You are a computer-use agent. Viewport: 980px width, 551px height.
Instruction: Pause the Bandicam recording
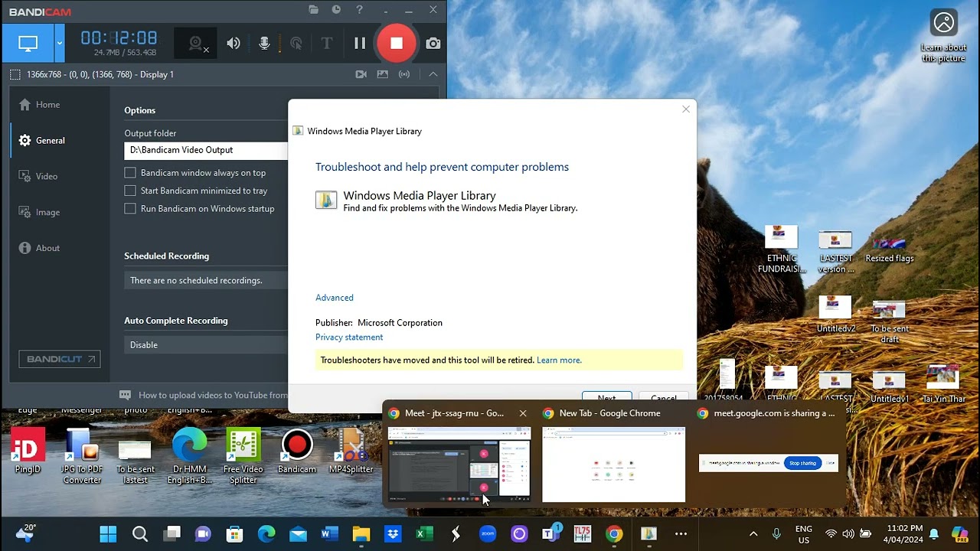pyautogui.click(x=360, y=44)
